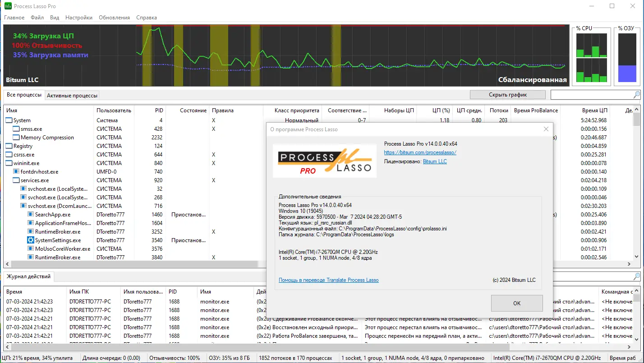Open the Настройки menu
The image size is (644, 363).
(x=79, y=18)
